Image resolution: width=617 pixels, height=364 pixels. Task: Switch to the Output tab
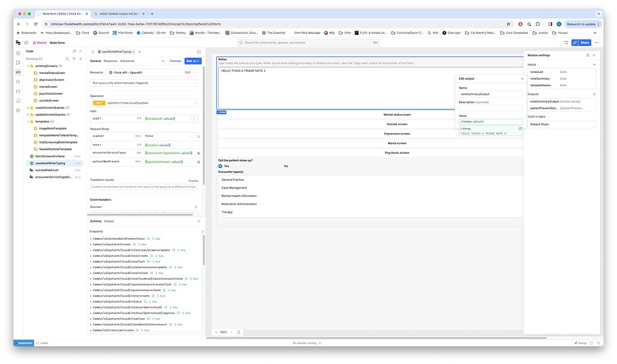[108, 221]
